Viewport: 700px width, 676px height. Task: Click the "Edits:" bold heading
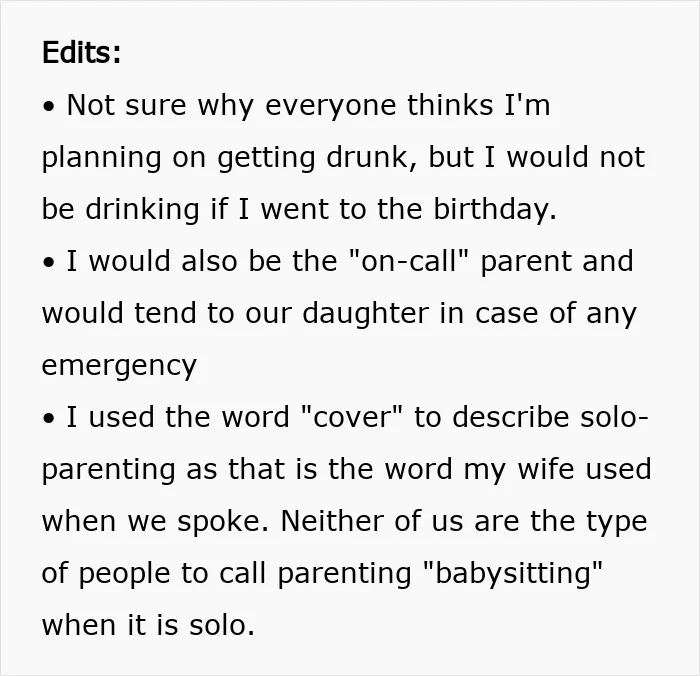pyautogui.click(x=81, y=52)
